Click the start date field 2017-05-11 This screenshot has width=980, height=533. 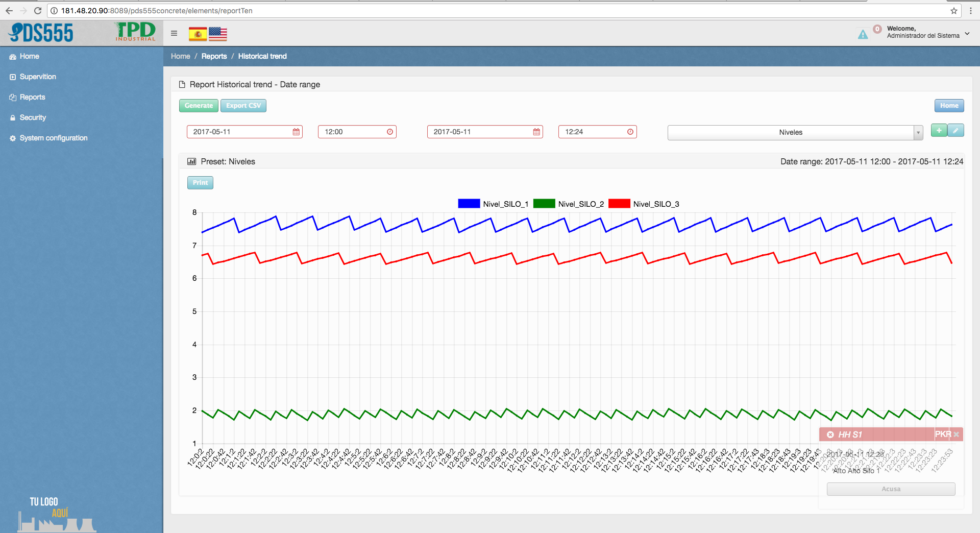point(244,132)
